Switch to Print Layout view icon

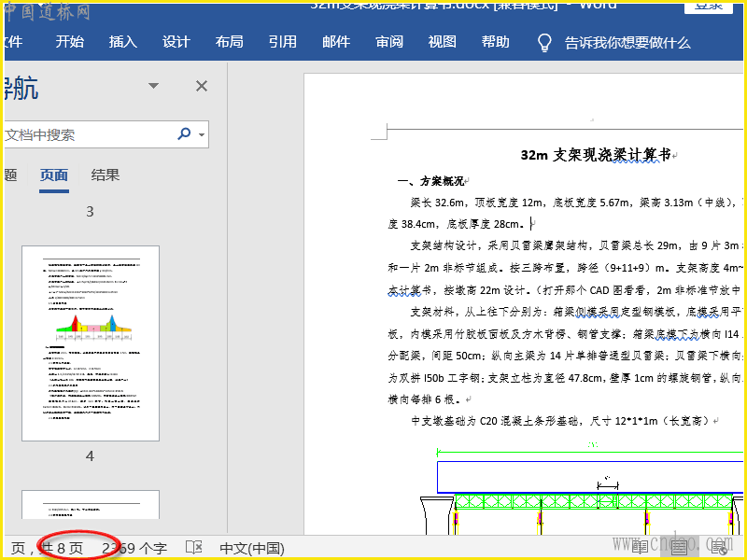coord(680,547)
